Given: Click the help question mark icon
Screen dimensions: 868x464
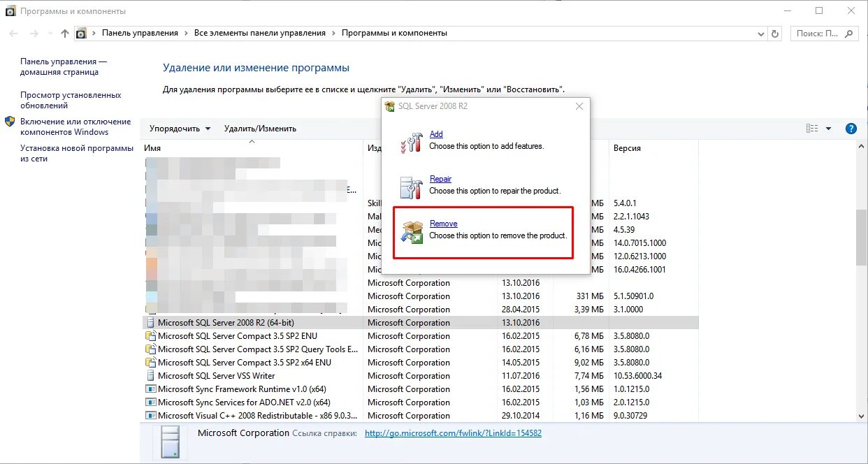Looking at the screenshot, I should [851, 129].
